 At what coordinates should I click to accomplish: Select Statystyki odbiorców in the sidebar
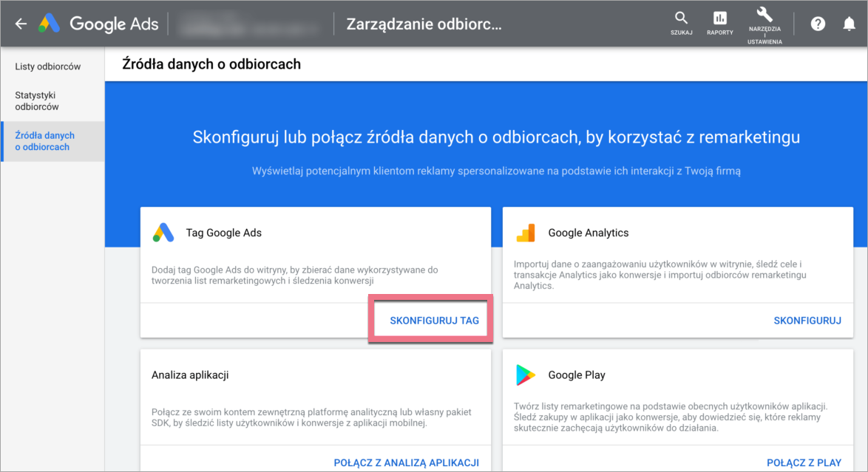pos(37,101)
